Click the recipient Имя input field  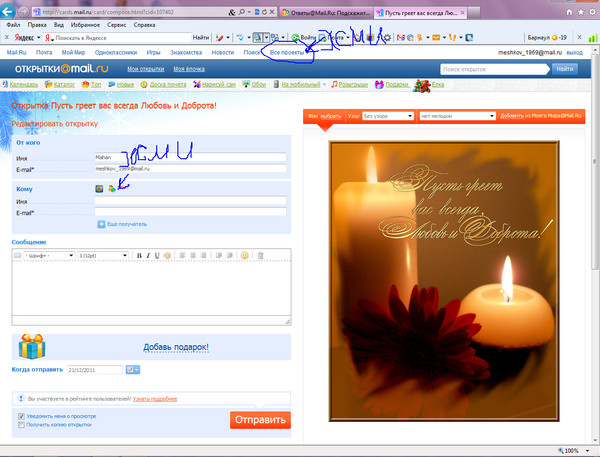[191, 201]
